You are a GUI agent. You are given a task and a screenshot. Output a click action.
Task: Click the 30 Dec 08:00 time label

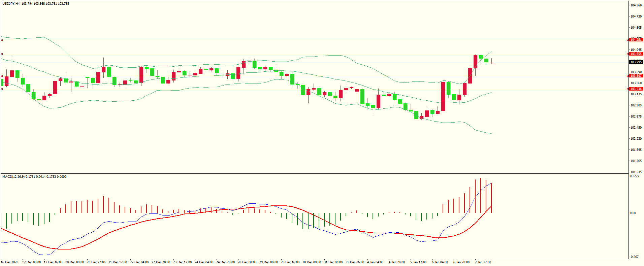click(x=312, y=262)
